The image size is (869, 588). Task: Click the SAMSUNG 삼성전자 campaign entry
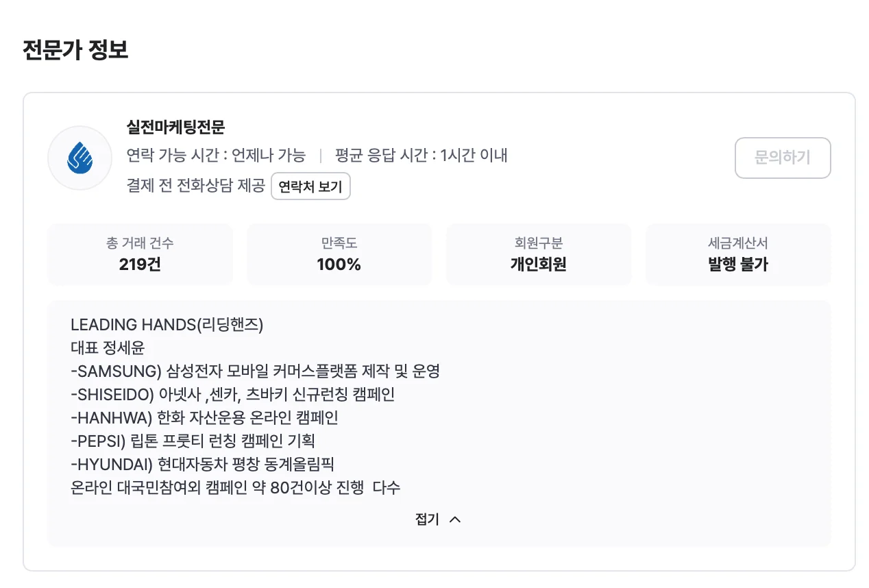pyautogui.click(x=257, y=371)
